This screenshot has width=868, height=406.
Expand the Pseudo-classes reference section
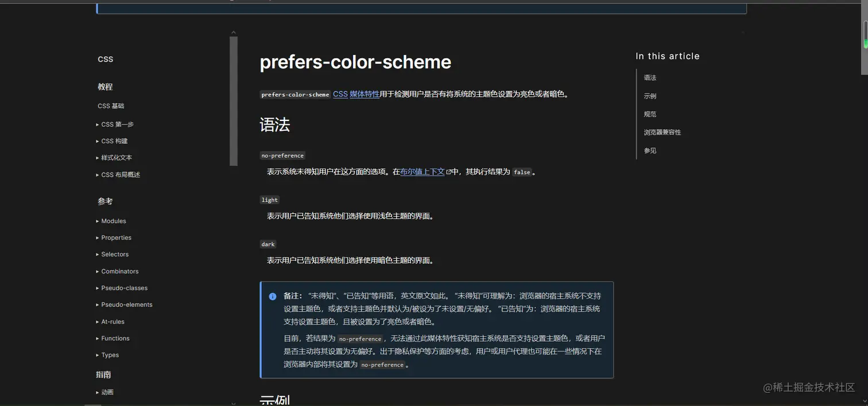coord(121,288)
